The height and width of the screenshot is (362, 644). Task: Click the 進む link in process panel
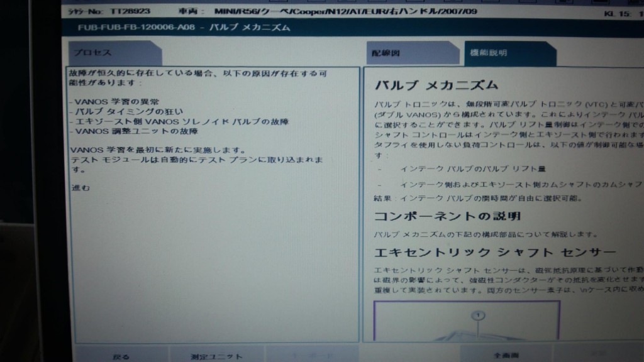tap(81, 187)
